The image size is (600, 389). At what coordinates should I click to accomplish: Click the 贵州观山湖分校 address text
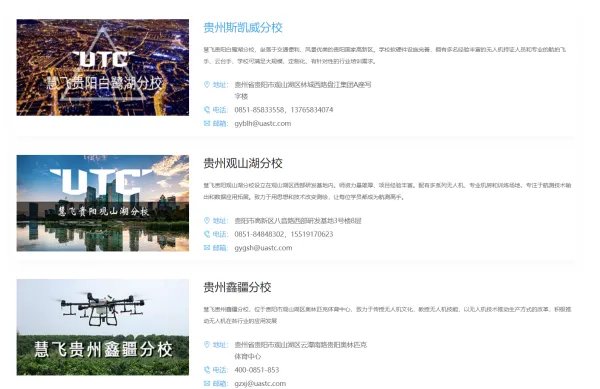(x=298, y=221)
